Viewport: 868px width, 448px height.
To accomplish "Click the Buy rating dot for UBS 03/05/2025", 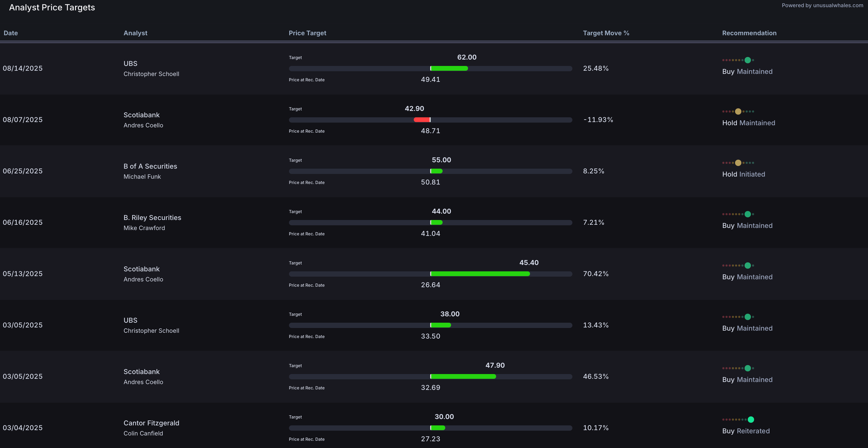I will tap(747, 317).
